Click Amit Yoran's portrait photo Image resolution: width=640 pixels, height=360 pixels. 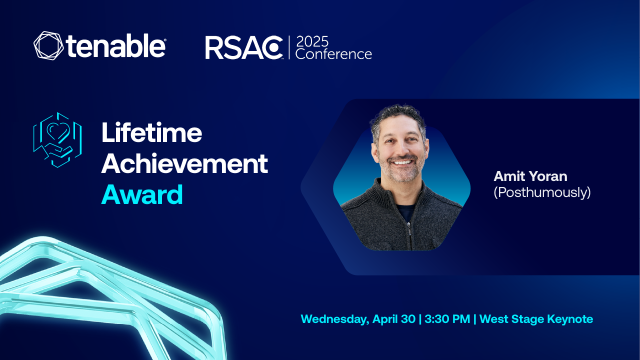click(402, 178)
